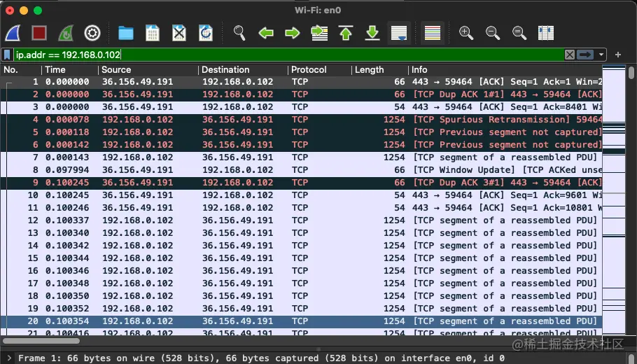Screen dimensions: 637x364
Task: Edit the ip.addr display filter field
Action: 288,55
